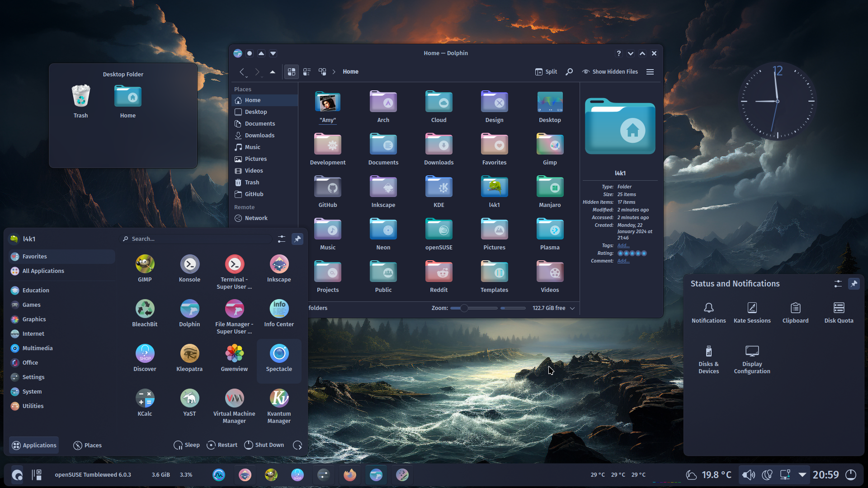Launch Kvantum Manager
This screenshot has height=488, width=868.
(x=279, y=406)
